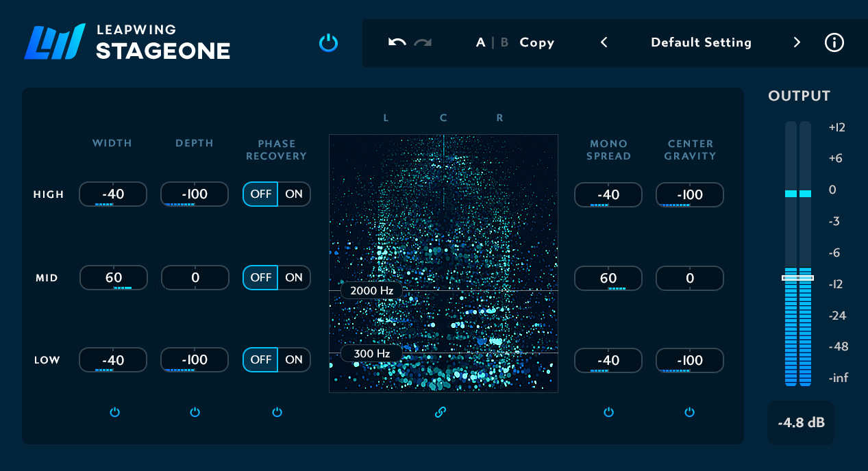This screenshot has height=471, width=868.
Task: Toggle the power icon under Center Gravity
Action: (x=690, y=412)
